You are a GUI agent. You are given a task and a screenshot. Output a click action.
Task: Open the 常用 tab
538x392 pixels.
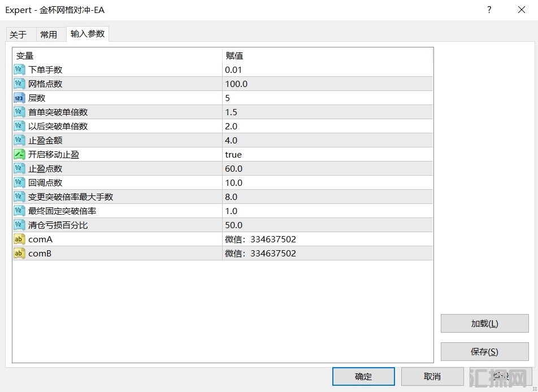(49, 34)
